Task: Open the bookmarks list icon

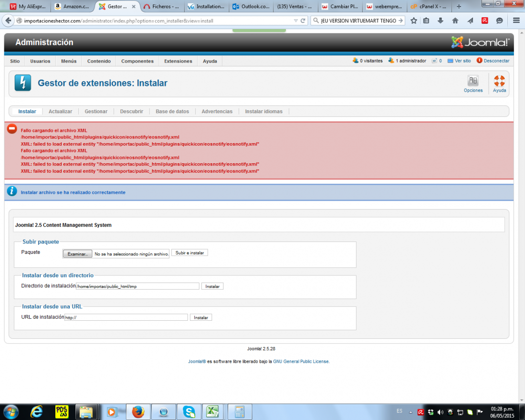Action: point(426,21)
